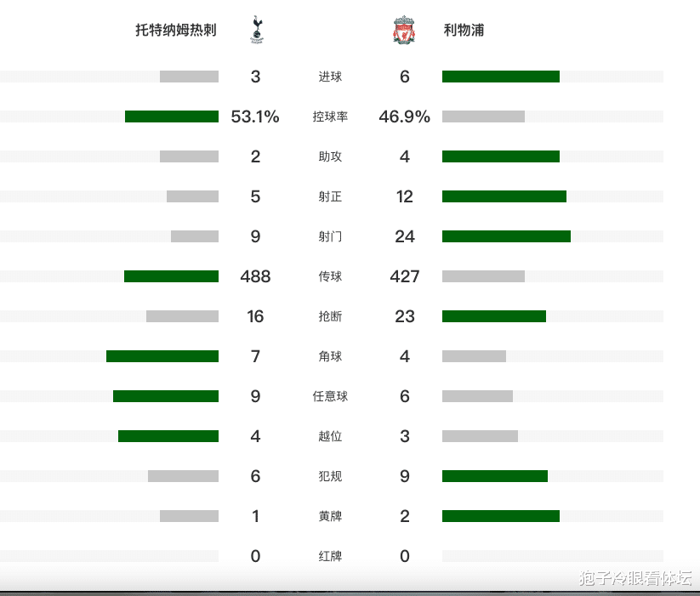Click the 53.1% possession value

255,116
